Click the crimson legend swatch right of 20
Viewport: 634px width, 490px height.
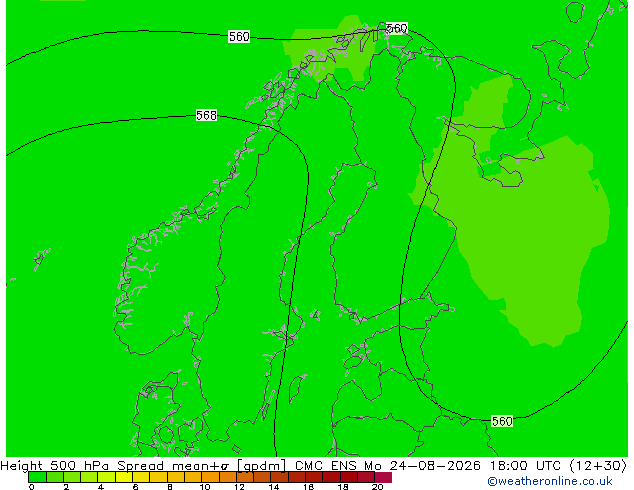click(x=383, y=477)
